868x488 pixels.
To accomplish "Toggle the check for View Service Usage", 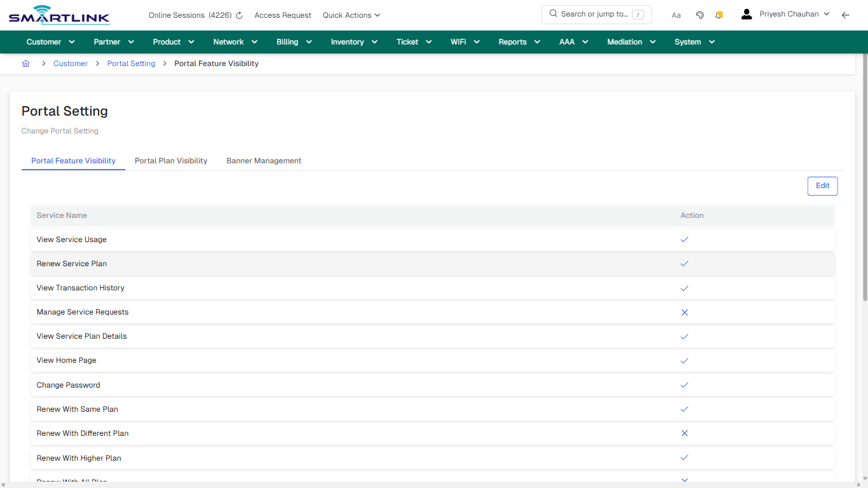I will pyautogui.click(x=684, y=240).
